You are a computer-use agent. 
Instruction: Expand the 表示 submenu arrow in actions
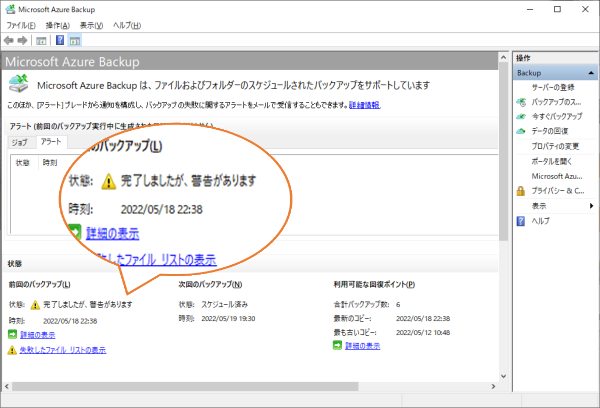point(592,206)
